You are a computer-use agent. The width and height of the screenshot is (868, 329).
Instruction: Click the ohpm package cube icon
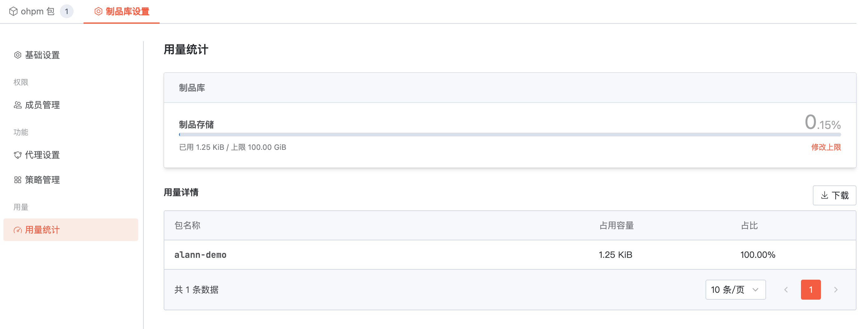(13, 12)
